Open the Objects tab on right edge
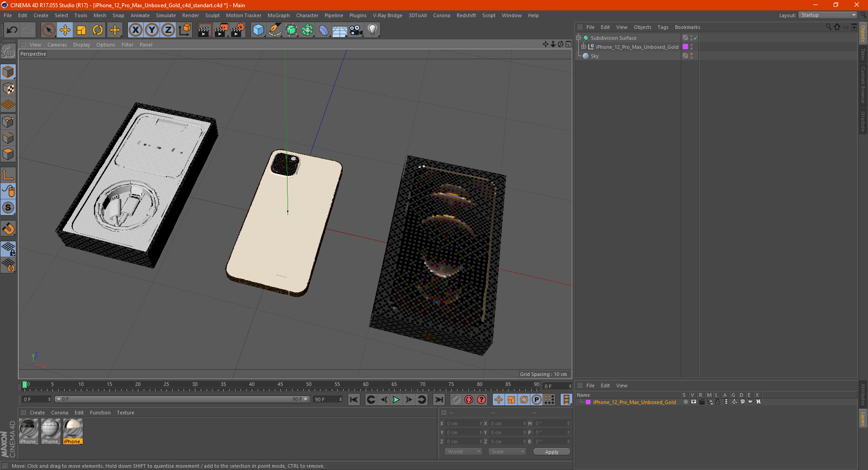This screenshot has height=470, width=868. pyautogui.click(x=863, y=33)
